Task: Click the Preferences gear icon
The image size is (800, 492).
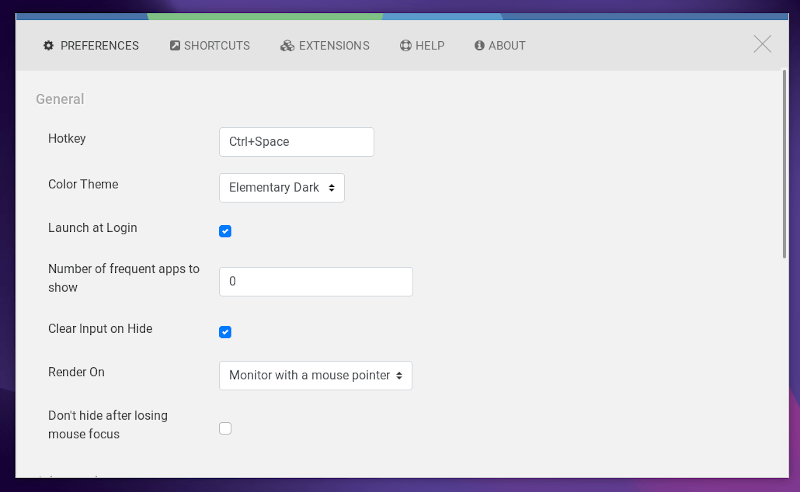Action: (48, 46)
